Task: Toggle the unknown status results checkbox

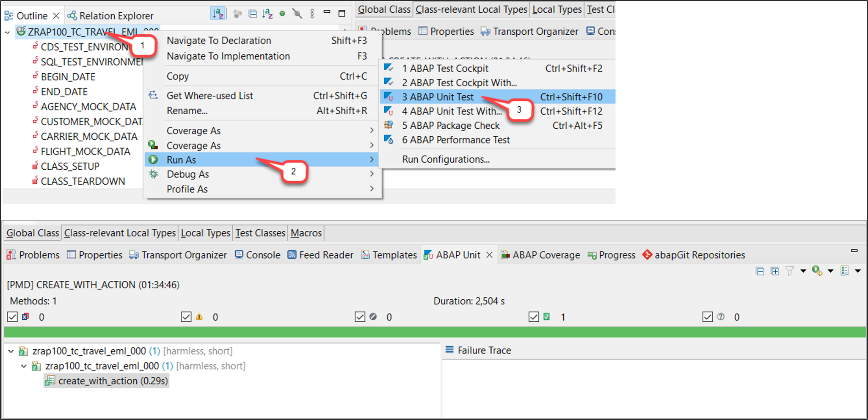Action: point(708,317)
